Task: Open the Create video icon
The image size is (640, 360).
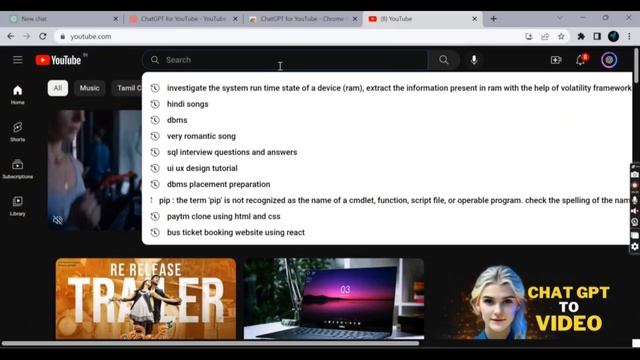Action: [556, 60]
